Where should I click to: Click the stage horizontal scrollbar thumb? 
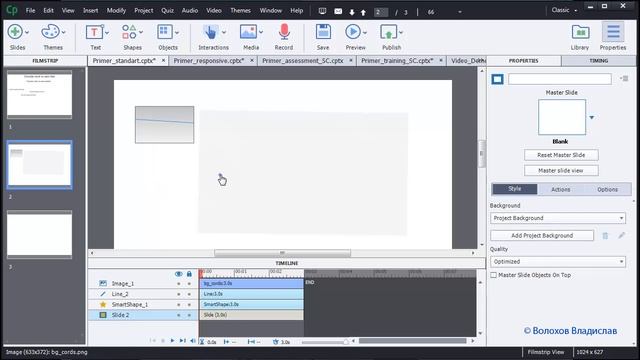click(x=282, y=253)
